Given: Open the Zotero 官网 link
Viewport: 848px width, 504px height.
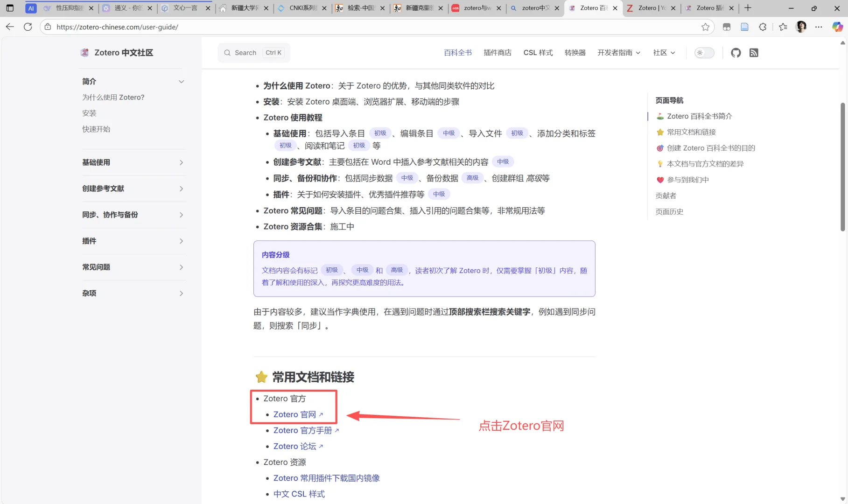Looking at the screenshot, I should (x=294, y=414).
